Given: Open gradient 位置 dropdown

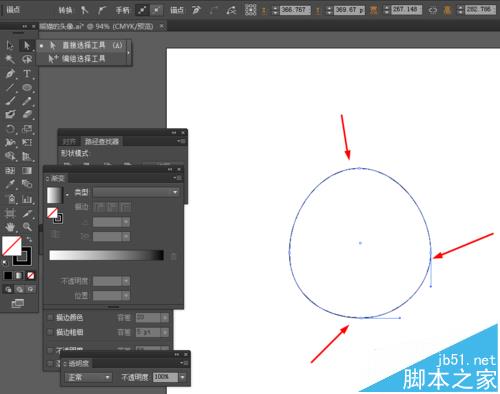Looking at the screenshot, I should point(126,295).
